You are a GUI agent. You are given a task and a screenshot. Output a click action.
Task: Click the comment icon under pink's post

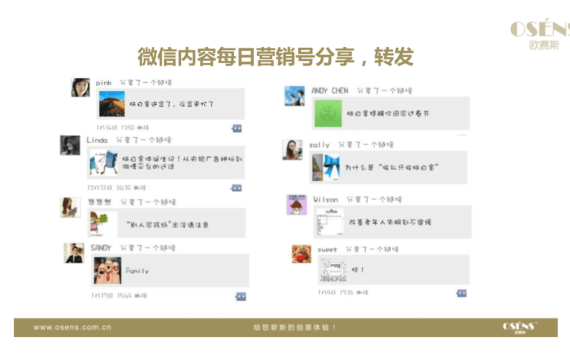237,128
